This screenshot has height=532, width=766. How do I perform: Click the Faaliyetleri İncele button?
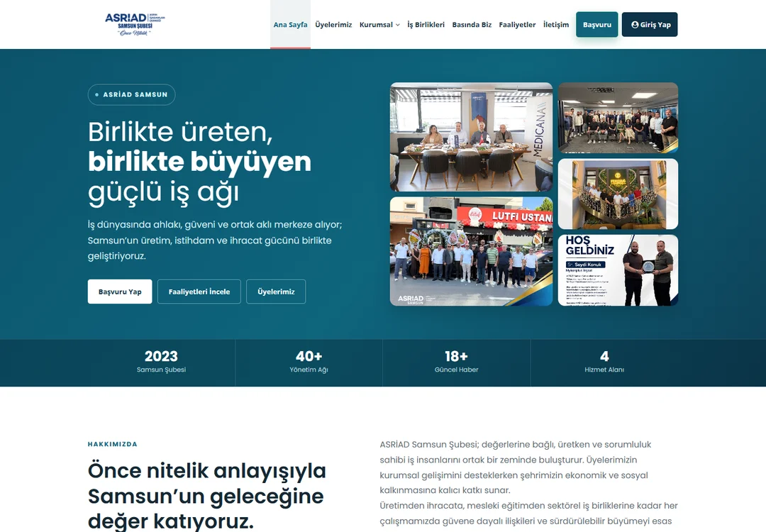click(199, 292)
